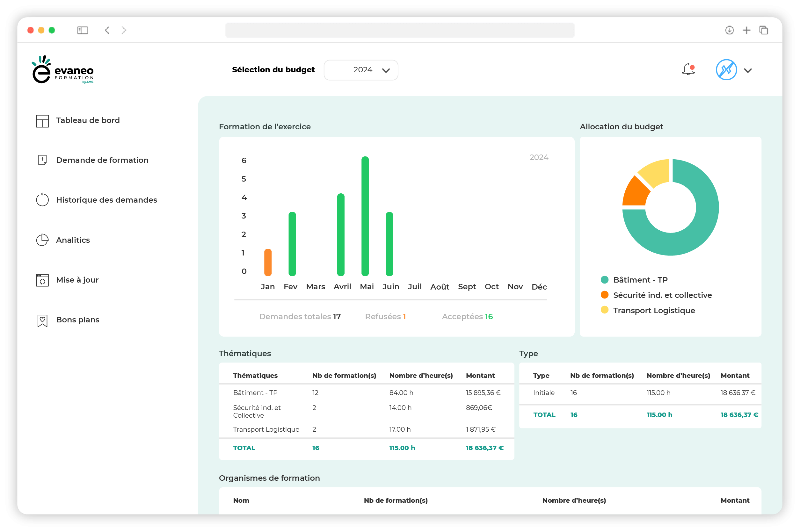Open the 2024 budget selection dropdown
Viewport: 800px width, 532px height.
(x=361, y=70)
